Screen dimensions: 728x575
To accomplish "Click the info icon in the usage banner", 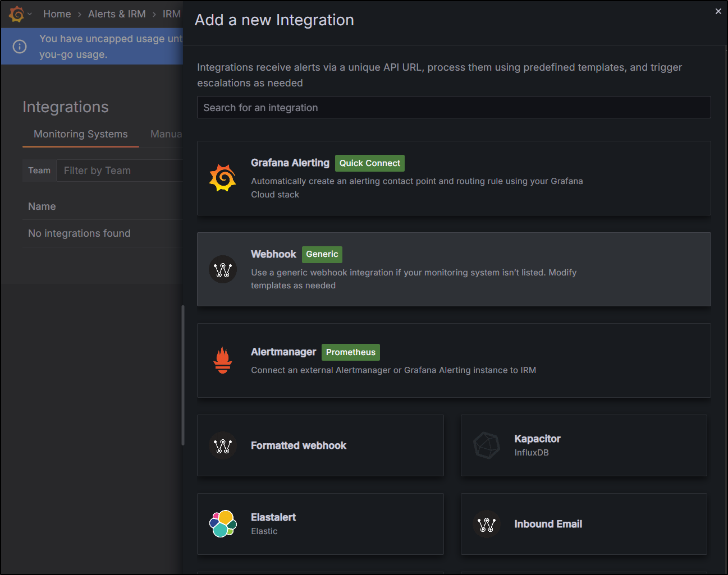I will (x=20, y=47).
